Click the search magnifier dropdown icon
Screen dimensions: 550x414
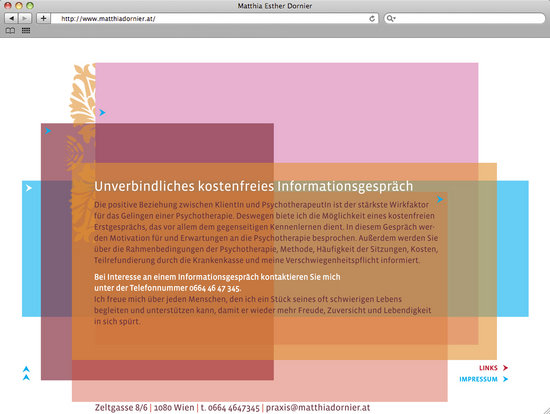tap(391, 18)
